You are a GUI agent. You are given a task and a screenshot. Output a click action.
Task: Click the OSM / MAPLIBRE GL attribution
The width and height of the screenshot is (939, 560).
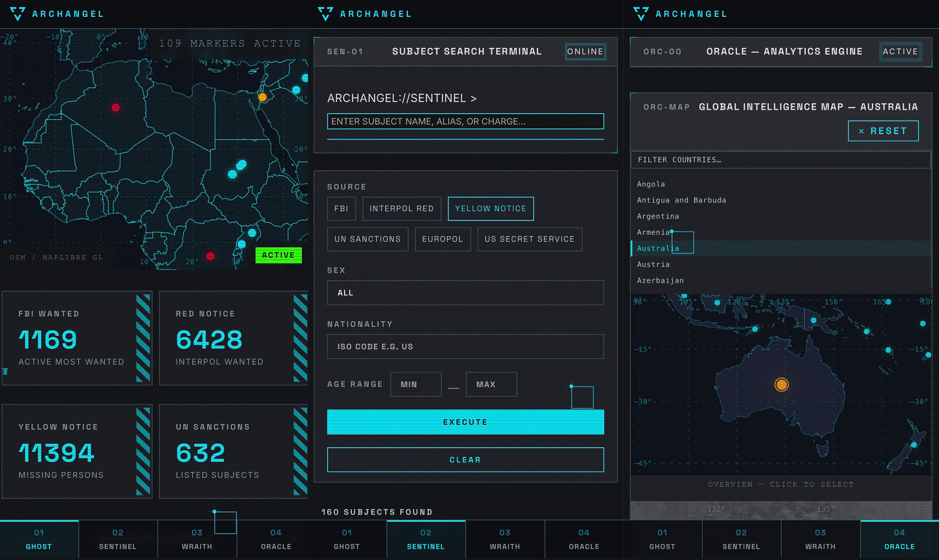[57, 257]
